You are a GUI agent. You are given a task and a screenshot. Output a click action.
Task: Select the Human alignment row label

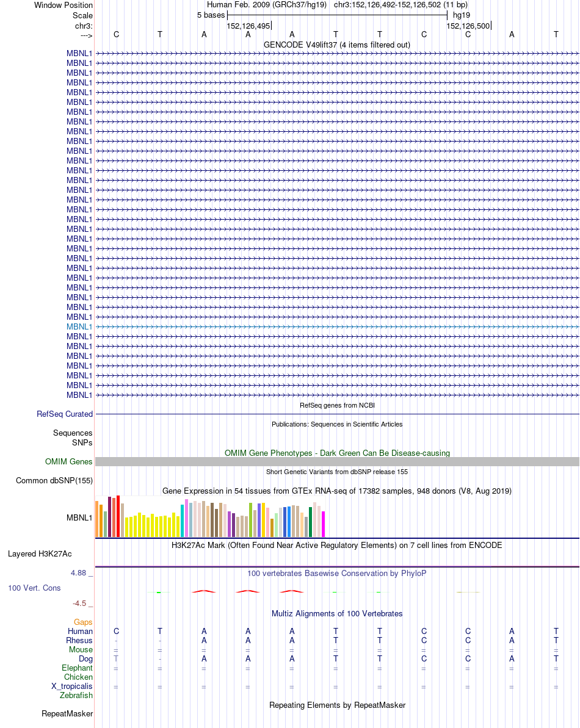[81, 632]
